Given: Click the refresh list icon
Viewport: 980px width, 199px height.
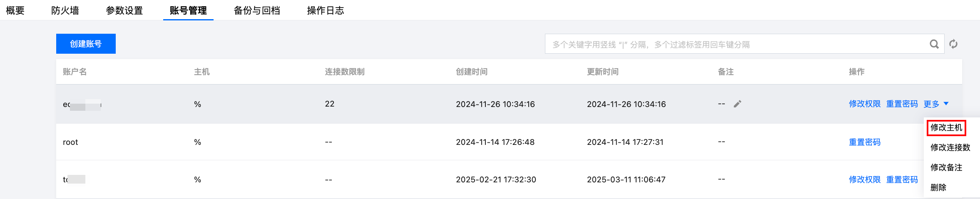Looking at the screenshot, I should click(x=953, y=44).
